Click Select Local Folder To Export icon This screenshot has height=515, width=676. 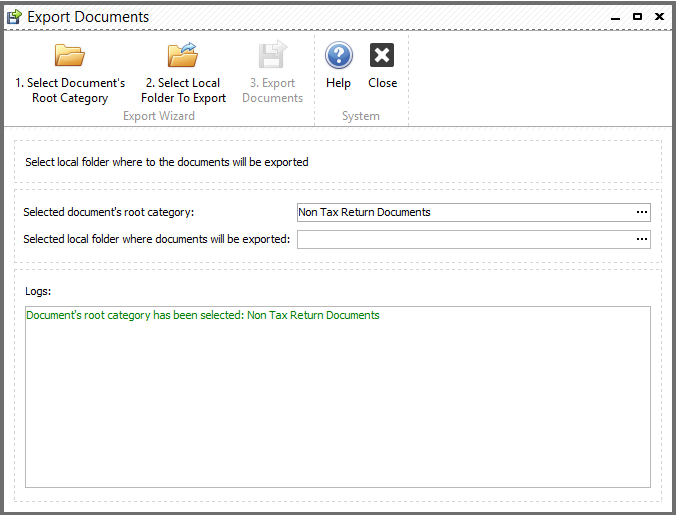(x=183, y=55)
